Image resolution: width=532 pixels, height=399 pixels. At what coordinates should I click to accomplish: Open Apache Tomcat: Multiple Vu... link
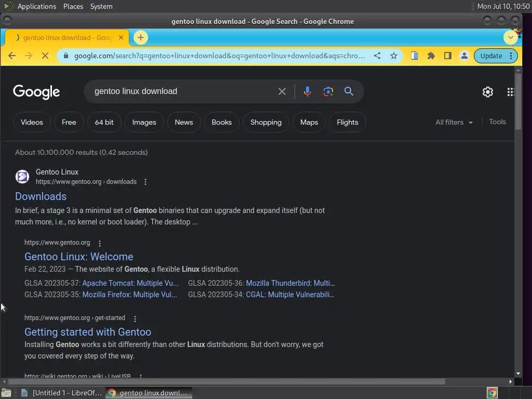pos(130,283)
